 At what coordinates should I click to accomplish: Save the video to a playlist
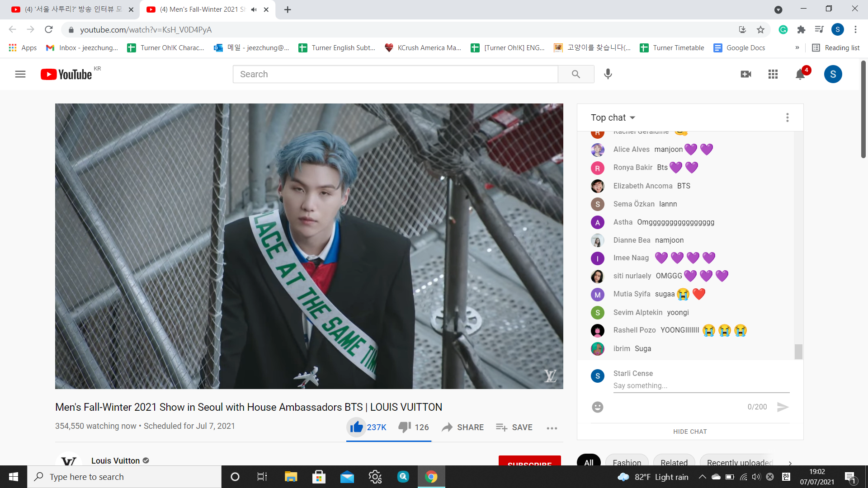514,427
